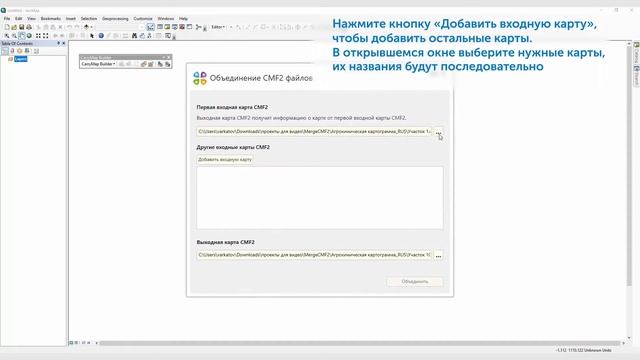Image resolution: width=640 pixels, height=360 pixels.
Task: Open the Search side tab
Action: (x=636, y=75)
